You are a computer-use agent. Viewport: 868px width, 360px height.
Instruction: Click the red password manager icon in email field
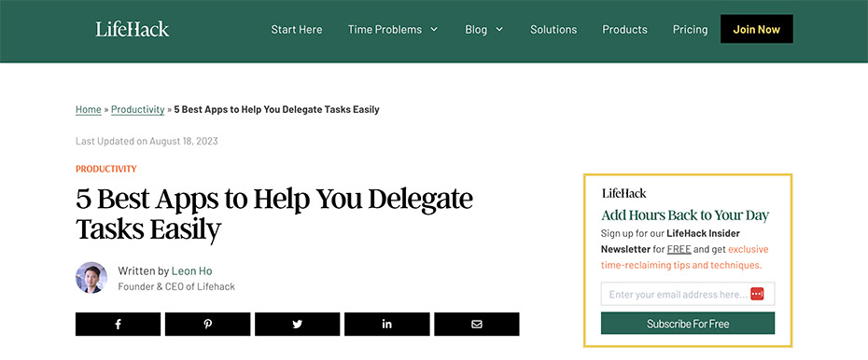(x=757, y=294)
